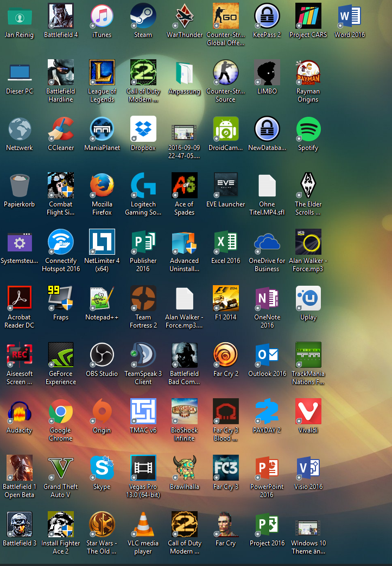Click the Battlefield 3 icon
The width and height of the screenshot is (392, 566).
click(20, 524)
